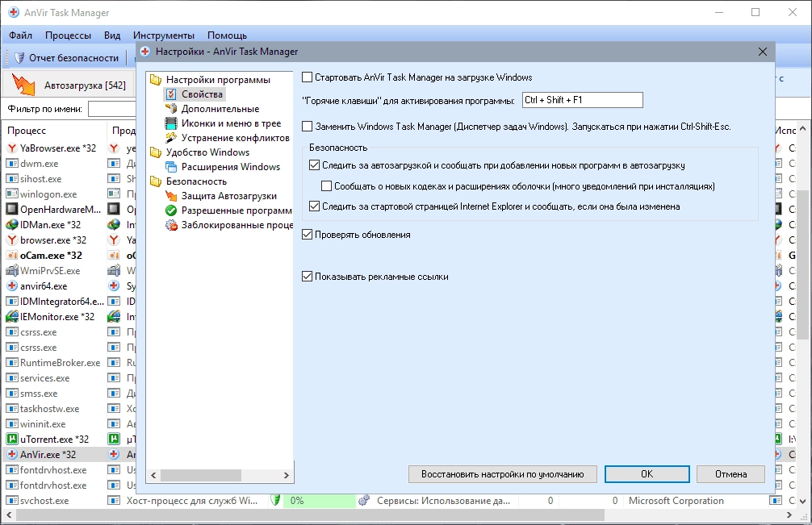Click the YaBrowser.exe process icon
Image resolution: width=812 pixels, height=525 pixels.
pos(11,148)
